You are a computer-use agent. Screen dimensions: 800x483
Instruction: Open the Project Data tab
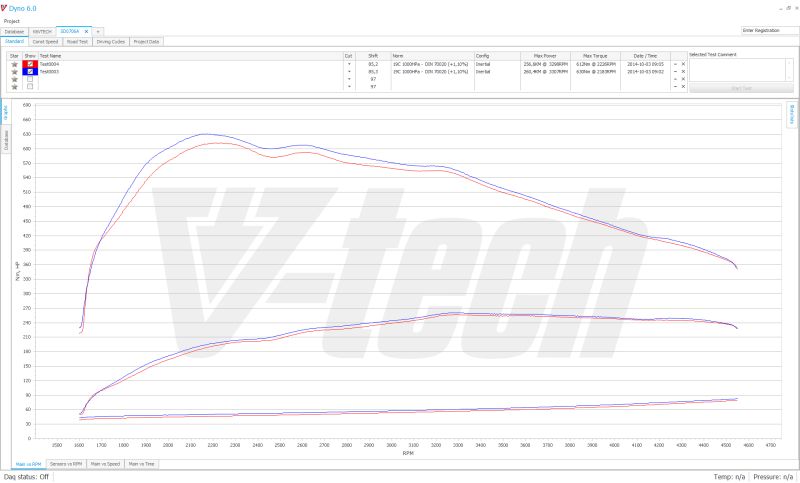(146, 42)
